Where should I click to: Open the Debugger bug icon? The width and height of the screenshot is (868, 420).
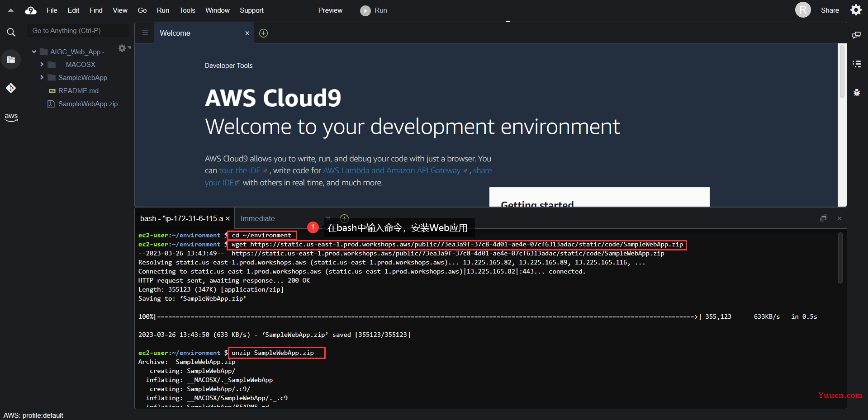(856, 92)
